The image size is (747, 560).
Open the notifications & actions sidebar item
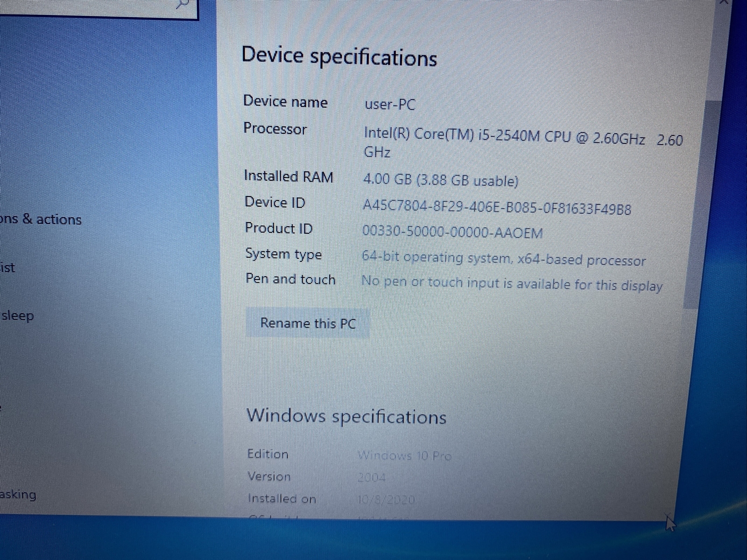41,219
